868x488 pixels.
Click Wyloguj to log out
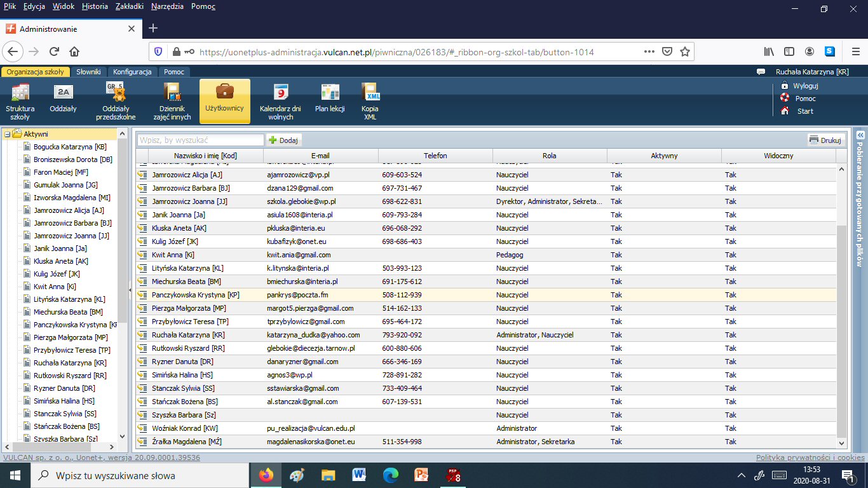click(x=805, y=86)
